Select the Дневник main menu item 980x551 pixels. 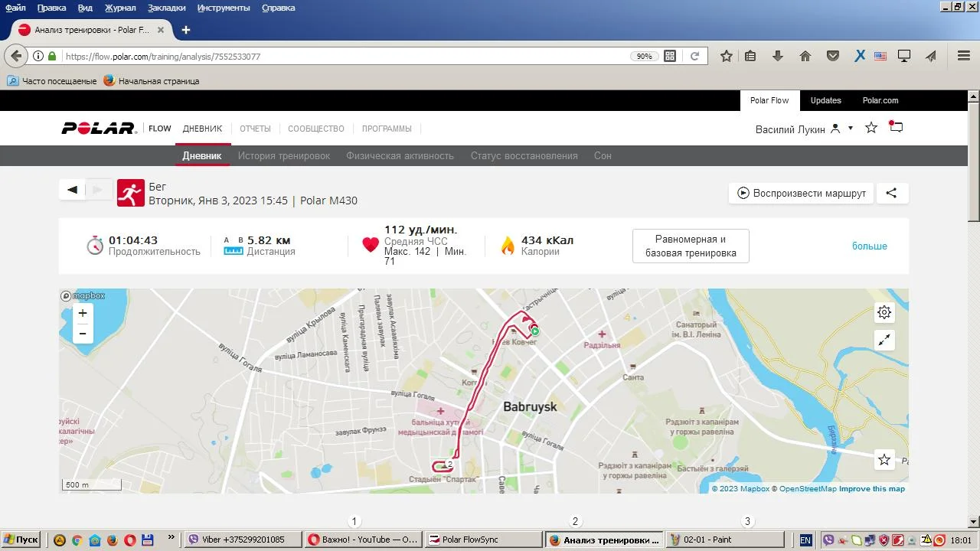pos(202,129)
